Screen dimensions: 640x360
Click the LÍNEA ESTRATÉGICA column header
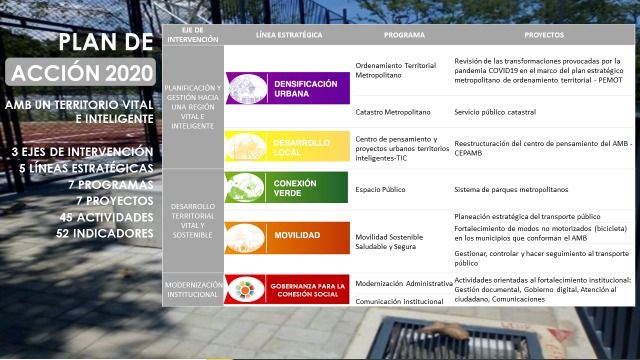pyautogui.click(x=289, y=35)
